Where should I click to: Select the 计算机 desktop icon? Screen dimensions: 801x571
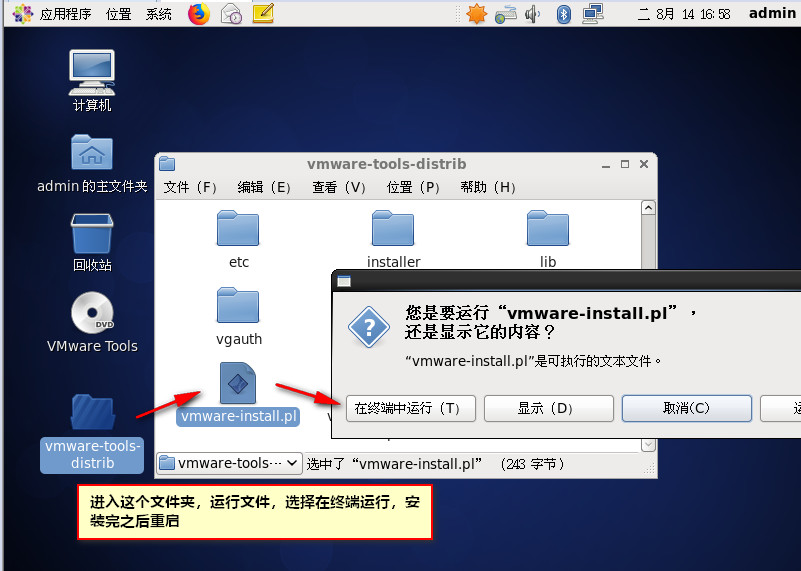point(92,80)
